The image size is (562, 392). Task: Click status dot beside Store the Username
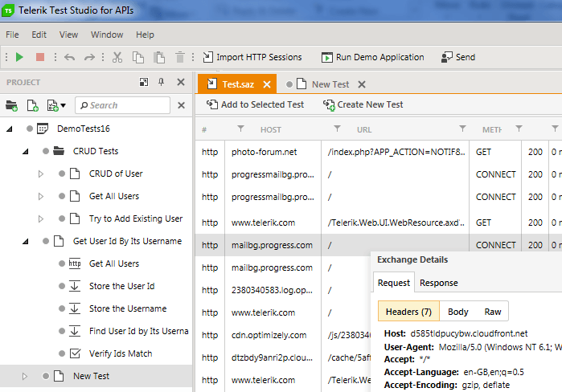pyautogui.click(x=62, y=308)
